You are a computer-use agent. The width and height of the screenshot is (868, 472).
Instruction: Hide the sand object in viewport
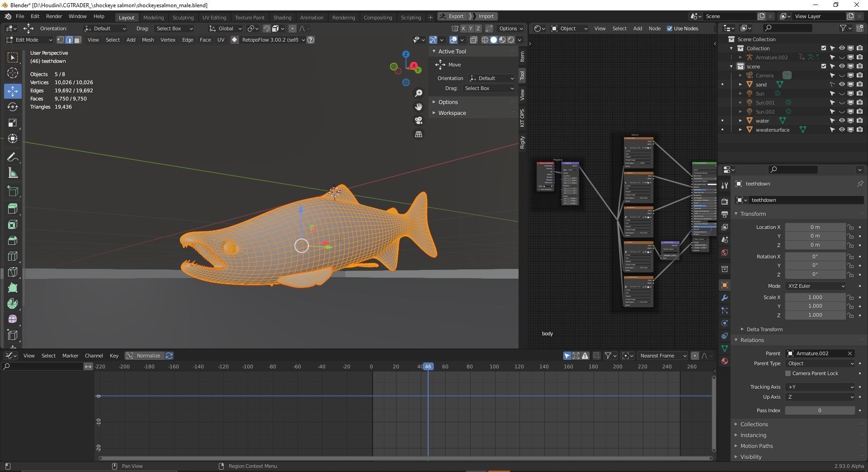point(841,85)
